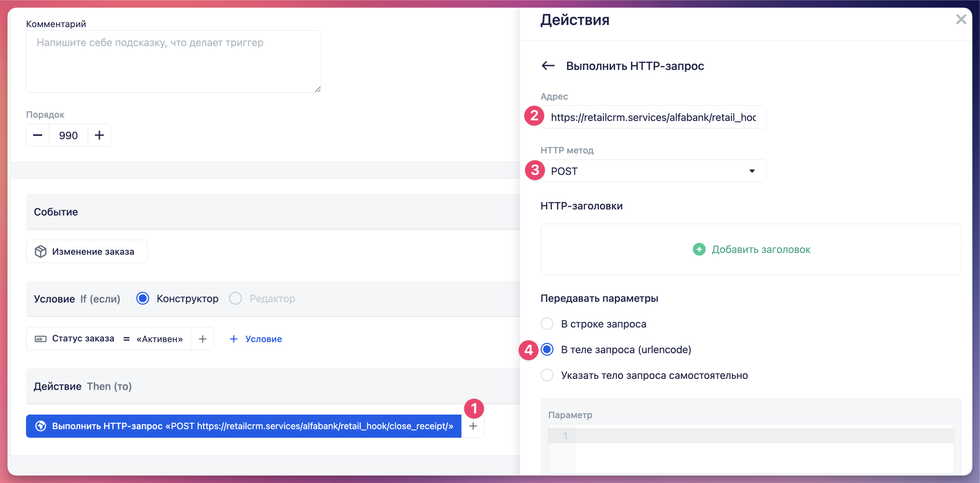Increase Порядок value with plus button
The height and width of the screenshot is (483, 980).
point(99,136)
